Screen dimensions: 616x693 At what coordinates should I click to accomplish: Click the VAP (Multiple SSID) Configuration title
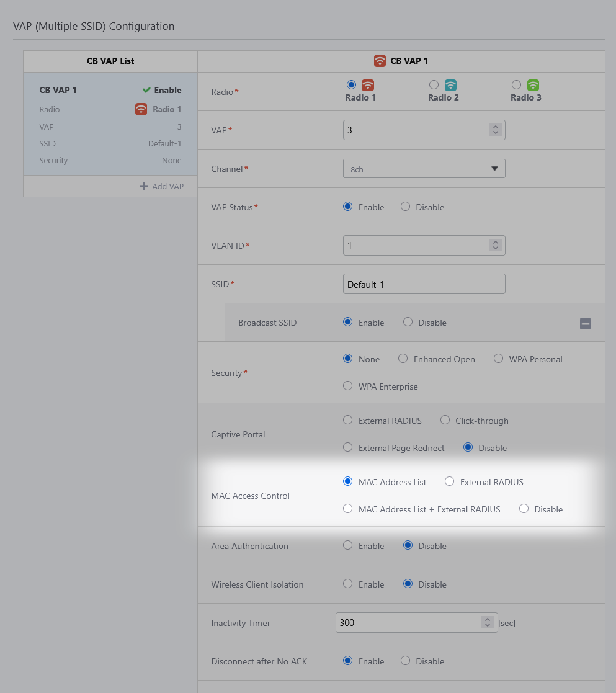pyautogui.click(x=94, y=26)
